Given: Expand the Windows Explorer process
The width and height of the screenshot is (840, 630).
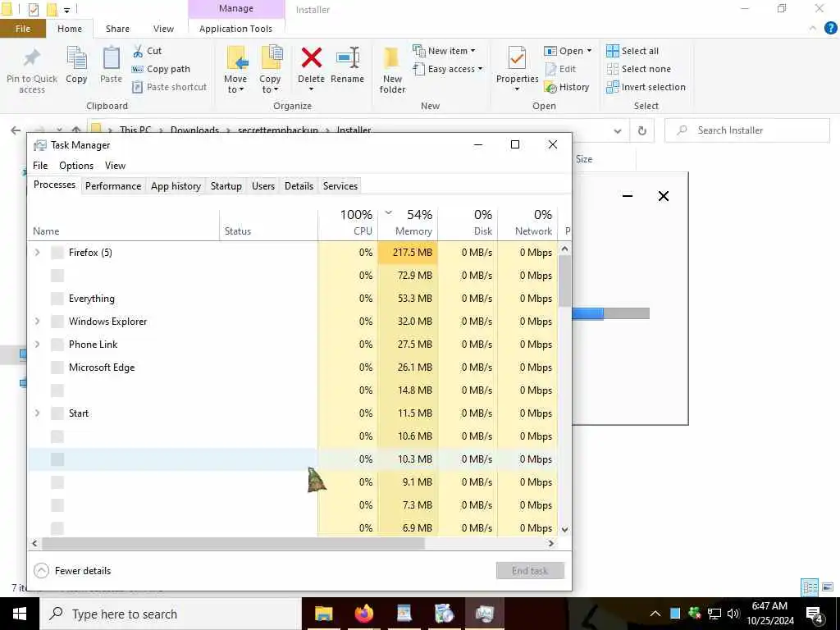Looking at the screenshot, I should (37, 322).
